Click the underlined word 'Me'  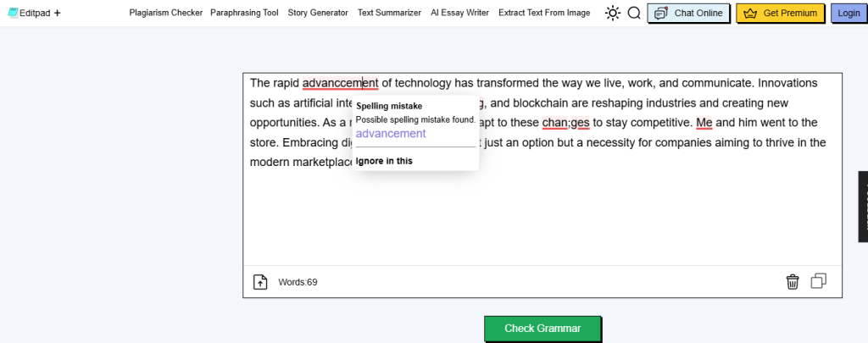tap(704, 122)
